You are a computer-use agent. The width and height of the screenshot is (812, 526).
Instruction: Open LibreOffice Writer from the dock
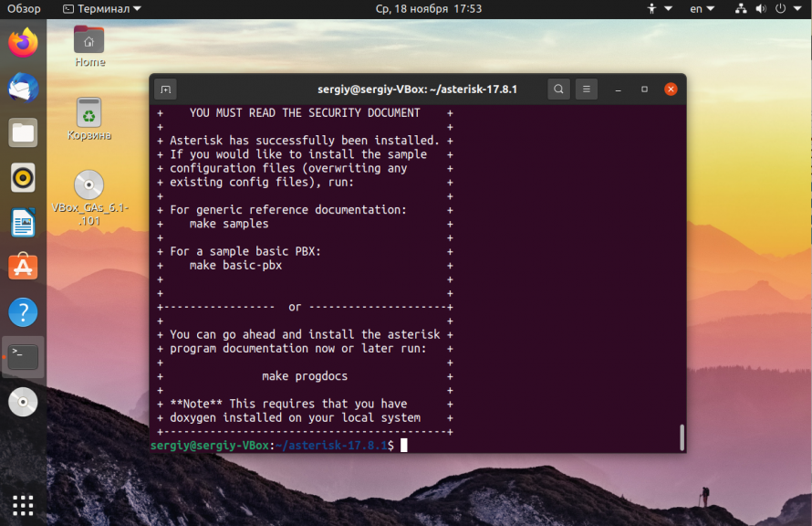[x=23, y=223]
